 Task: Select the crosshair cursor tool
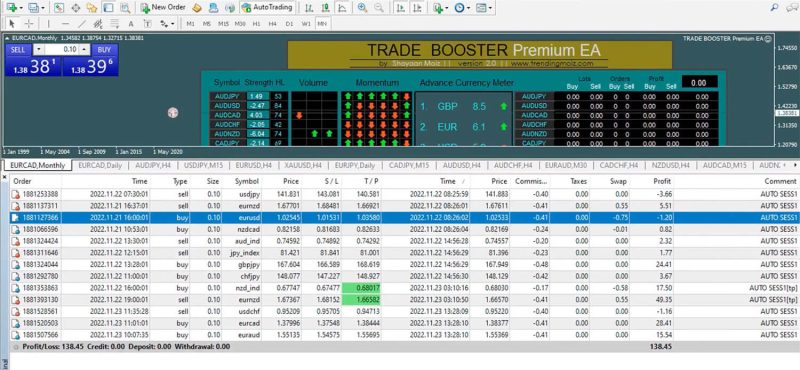tap(29, 23)
